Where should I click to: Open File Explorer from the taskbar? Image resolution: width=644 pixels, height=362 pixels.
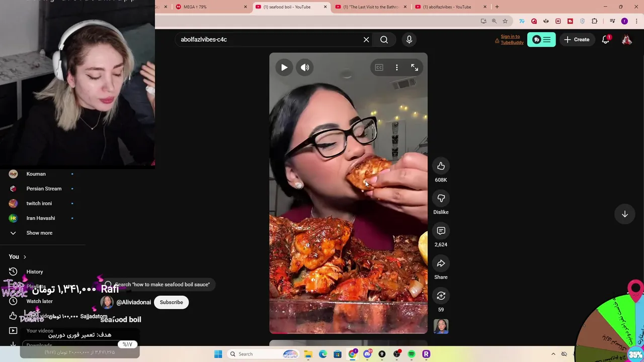pos(308,354)
